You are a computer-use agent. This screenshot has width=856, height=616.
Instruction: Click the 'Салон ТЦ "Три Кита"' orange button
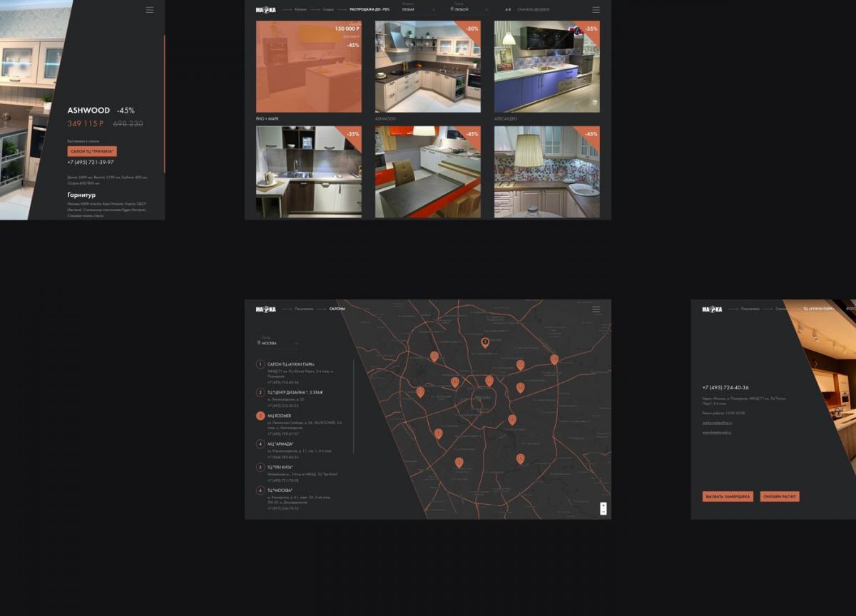pos(92,152)
